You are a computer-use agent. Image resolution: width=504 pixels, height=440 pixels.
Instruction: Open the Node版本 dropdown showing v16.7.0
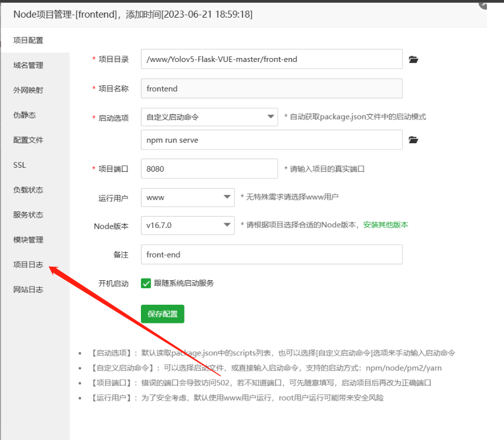coord(188,225)
